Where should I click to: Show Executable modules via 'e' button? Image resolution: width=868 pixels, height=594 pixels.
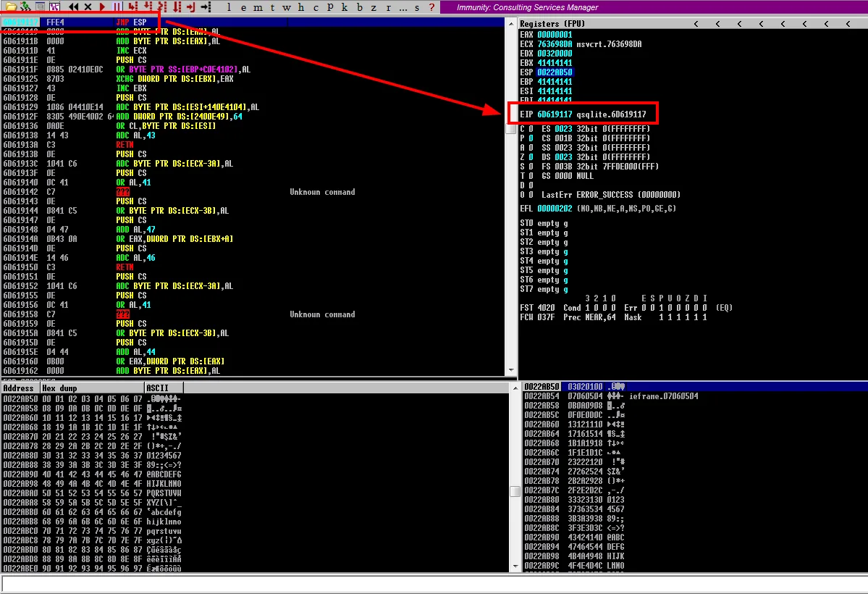243,7
